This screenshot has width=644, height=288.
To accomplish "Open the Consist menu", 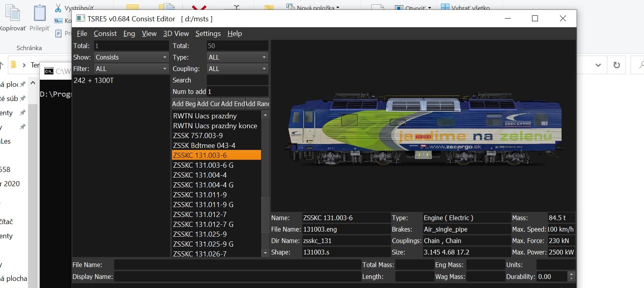I will pos(105,34).
